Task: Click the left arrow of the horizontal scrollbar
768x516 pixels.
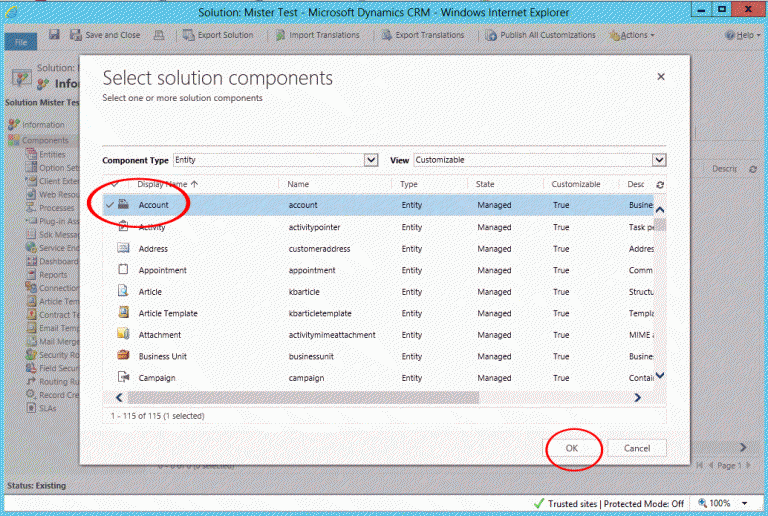Action: (x=119, y=398)
